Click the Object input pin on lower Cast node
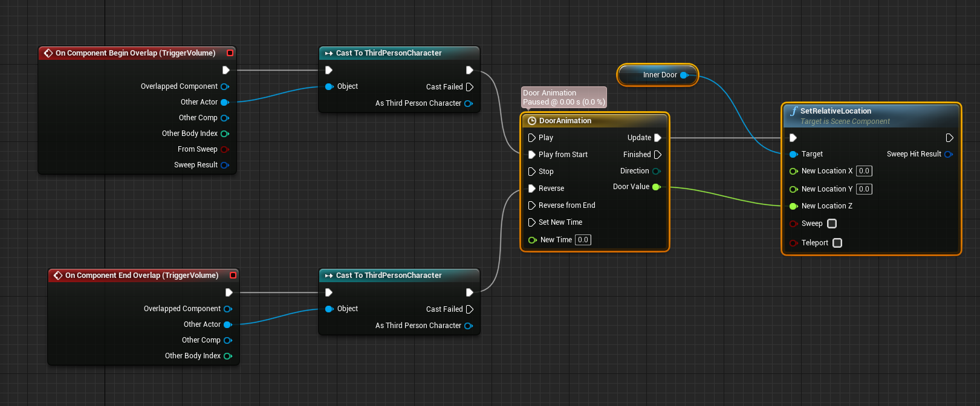980x406 pixels. pos(329,309)
